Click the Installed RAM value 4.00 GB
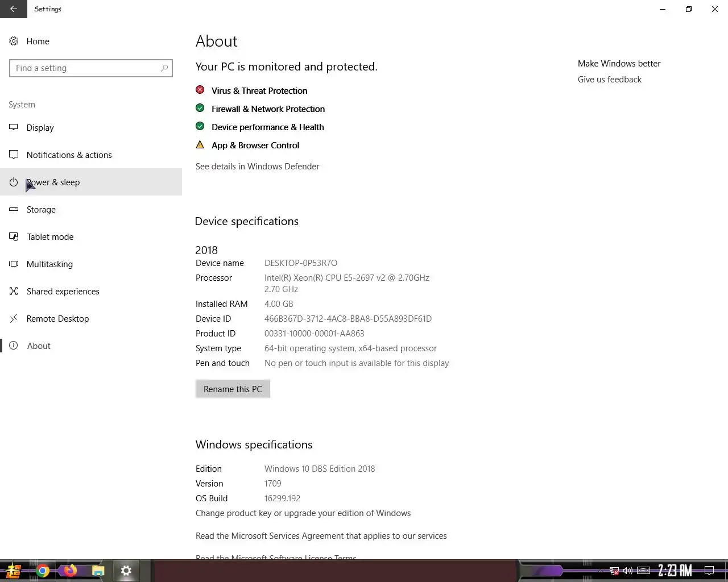The image size is (728, 582). coord(279,304)
